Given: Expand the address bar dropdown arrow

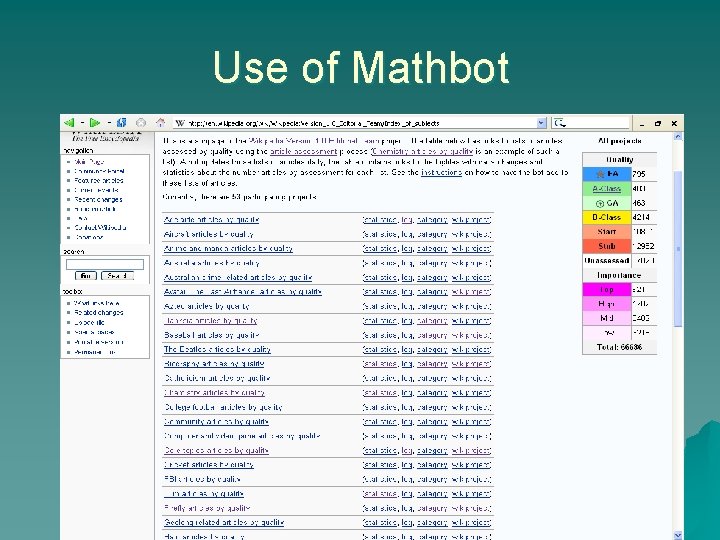Looking at the screenshot, I should [x=541, y=123].
